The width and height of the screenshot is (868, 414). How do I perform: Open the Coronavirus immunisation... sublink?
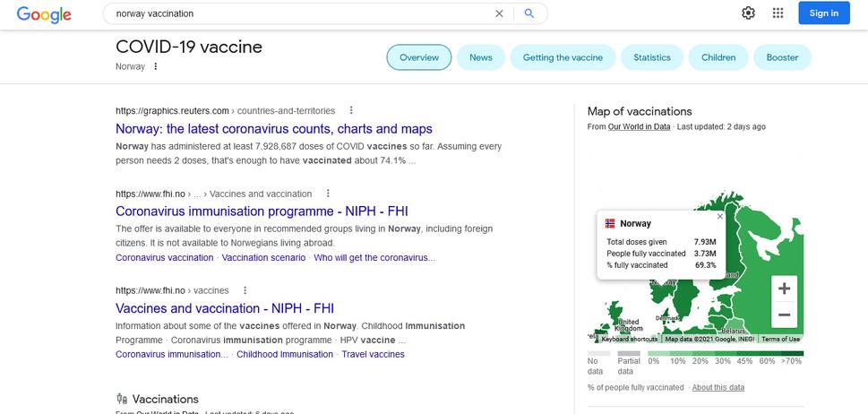pos(172,355)
